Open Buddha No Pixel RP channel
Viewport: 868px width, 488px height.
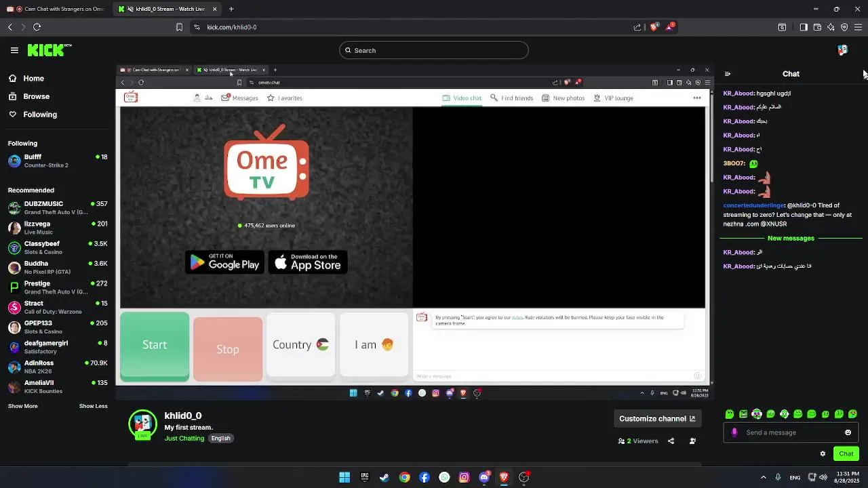(x=58, y=268)
